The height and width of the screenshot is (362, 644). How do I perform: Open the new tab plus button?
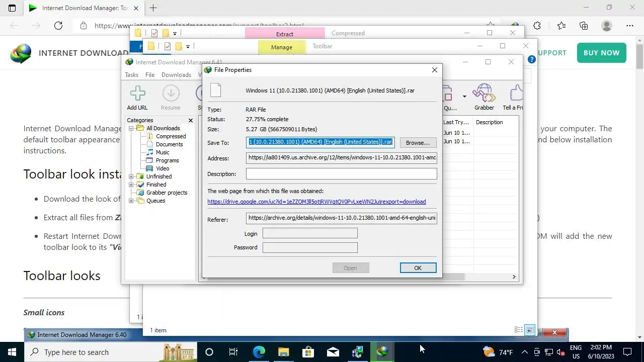coord(153,8)
